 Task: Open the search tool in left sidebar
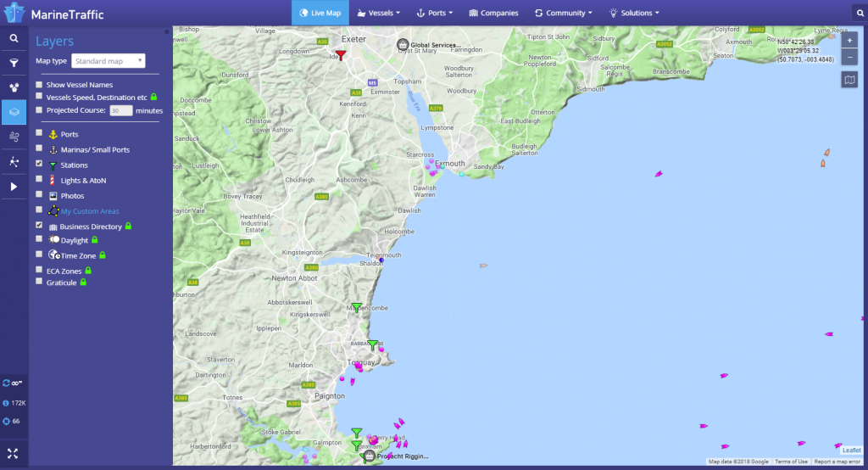[x=14, y=38]
